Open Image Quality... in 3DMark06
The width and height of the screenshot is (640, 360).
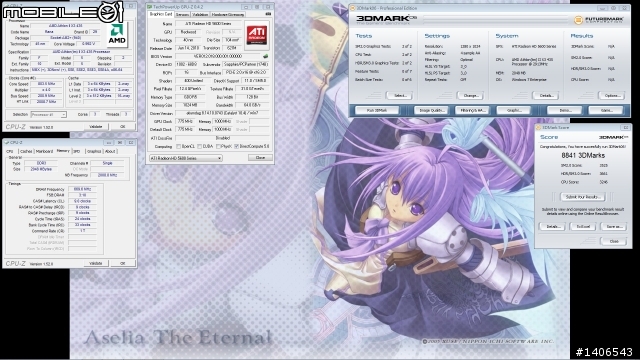[431, 110]
